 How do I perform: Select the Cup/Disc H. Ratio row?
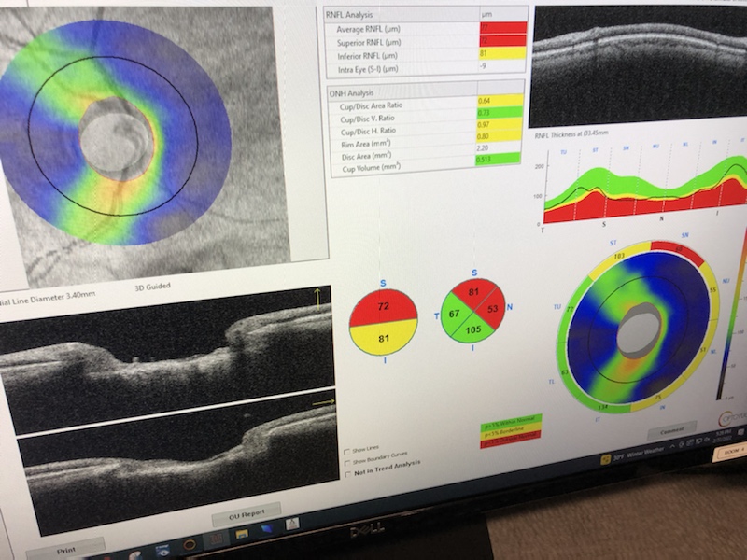click(427, 129)
